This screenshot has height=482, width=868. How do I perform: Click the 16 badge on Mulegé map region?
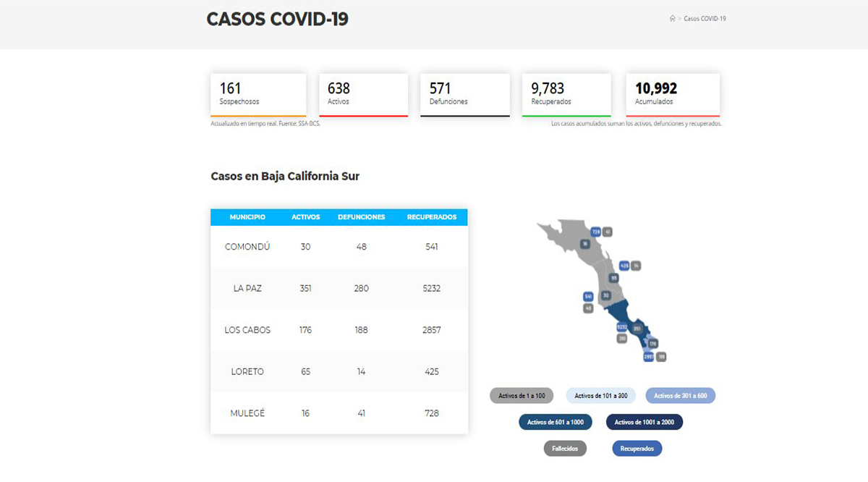tap(585, 244)
